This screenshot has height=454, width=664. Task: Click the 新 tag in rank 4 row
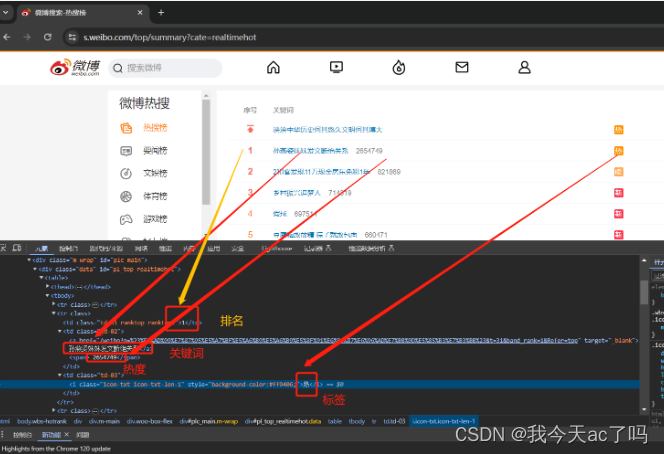pos(618,214)
